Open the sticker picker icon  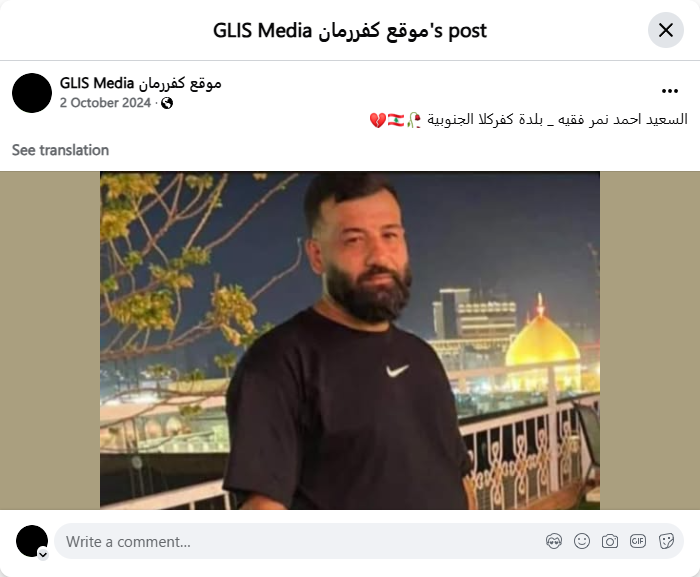pyautogui.click(x=666, y=541)
